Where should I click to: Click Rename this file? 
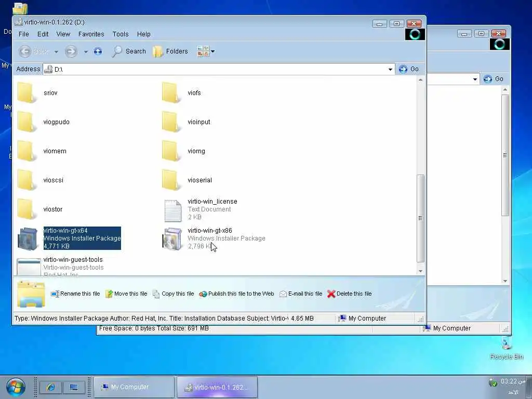click(75, 294)
